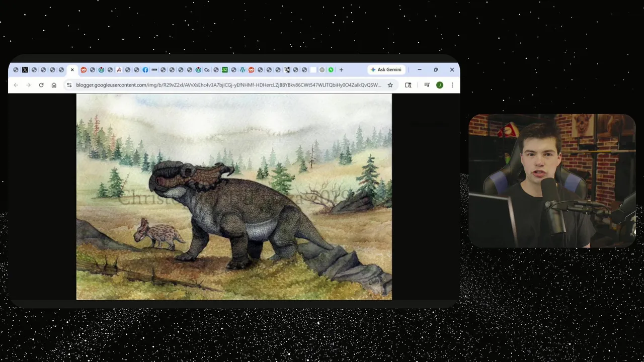Open the browser home page
This screenshot has width=644, height=362.
(54, 85)
